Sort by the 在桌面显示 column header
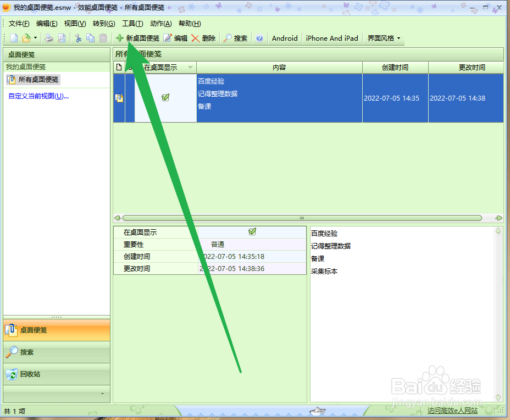This screenshot has width=510, height=420. (x=165, y=68)
